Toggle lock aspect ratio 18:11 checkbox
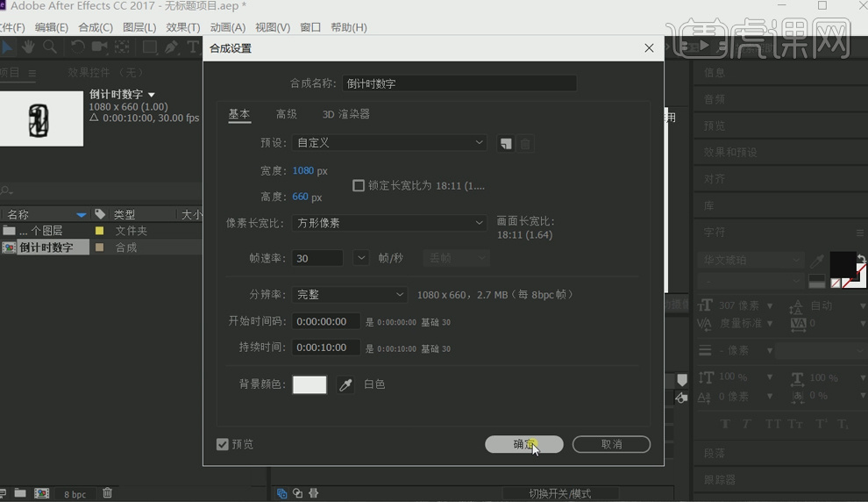 [x=359, y=186]
